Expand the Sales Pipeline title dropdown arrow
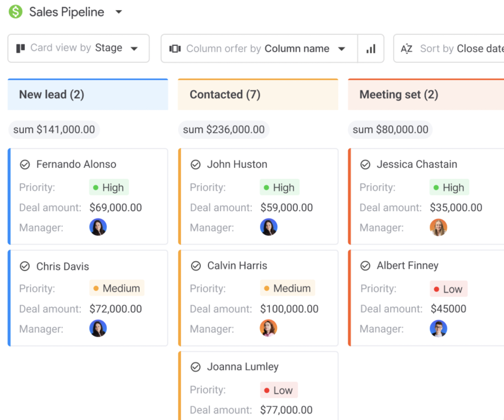The height and width of the screenshot is (420, 504). tap(118, 12)
